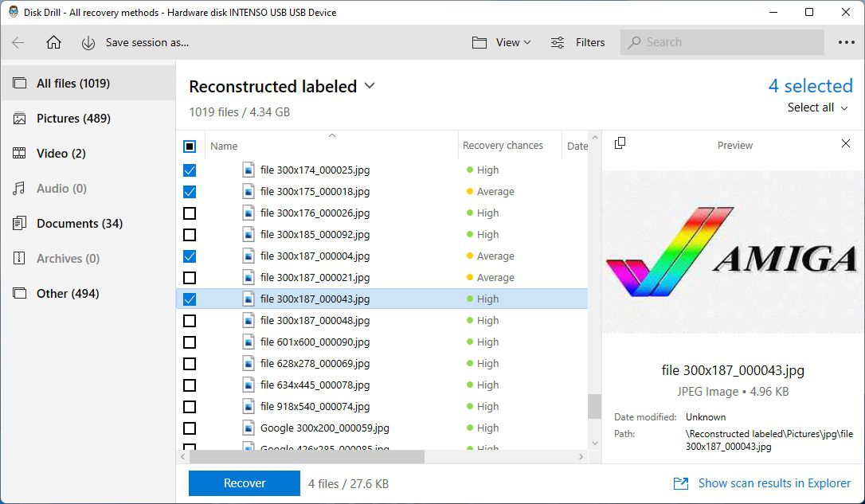Click the Filters sliders icon
The image size is (865, 504).
point(558,42)
